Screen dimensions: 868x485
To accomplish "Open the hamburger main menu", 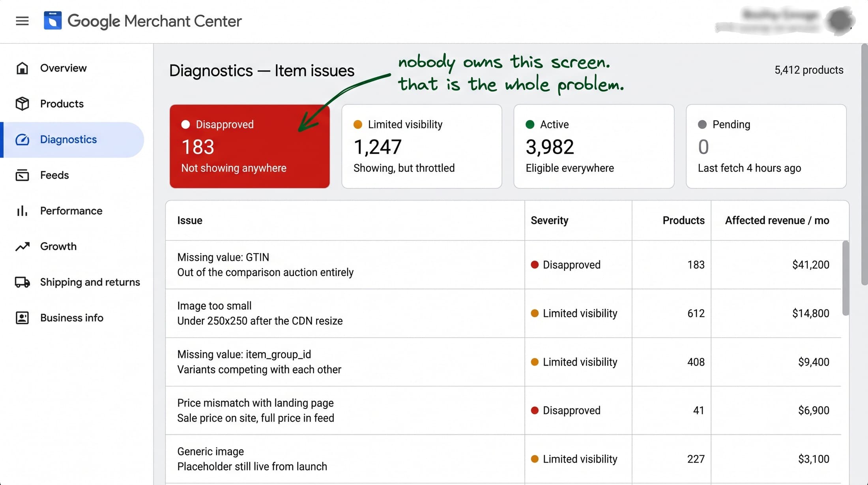I will [x=22, y=21].
